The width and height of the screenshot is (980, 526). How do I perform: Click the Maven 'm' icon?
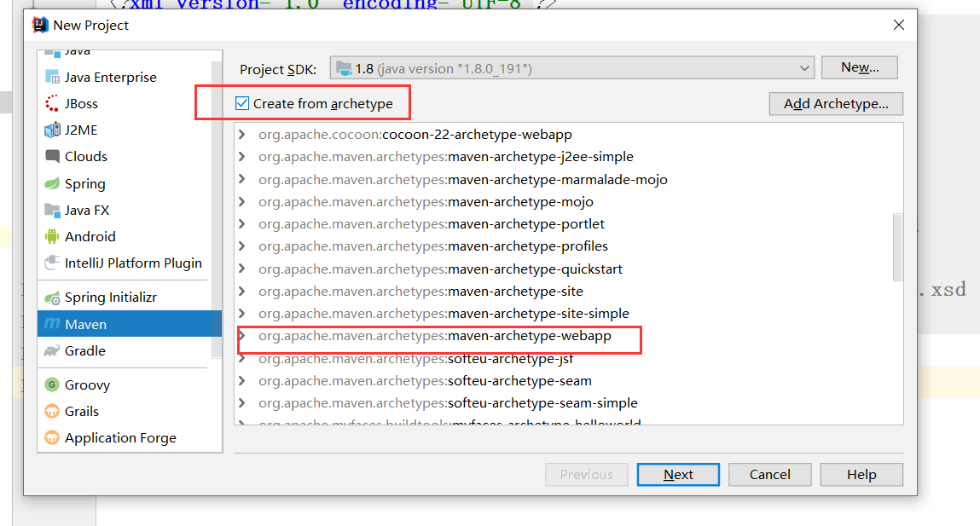53,324
